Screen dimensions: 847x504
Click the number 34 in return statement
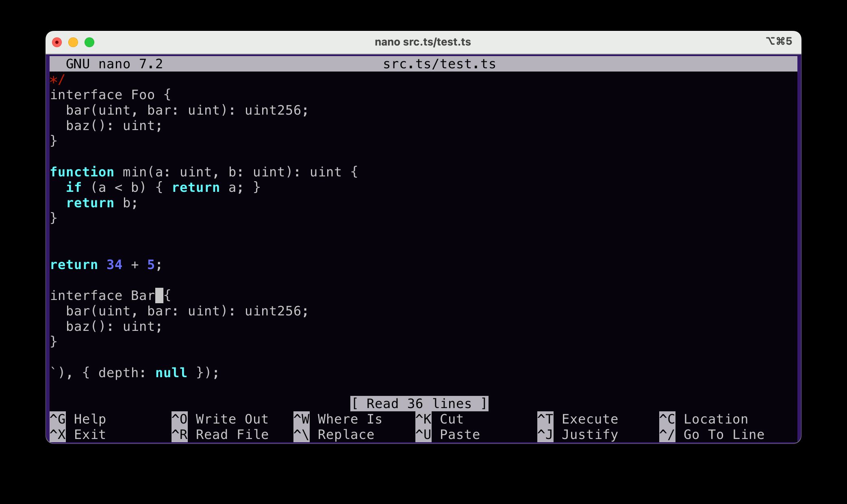[x=115, y=265]
